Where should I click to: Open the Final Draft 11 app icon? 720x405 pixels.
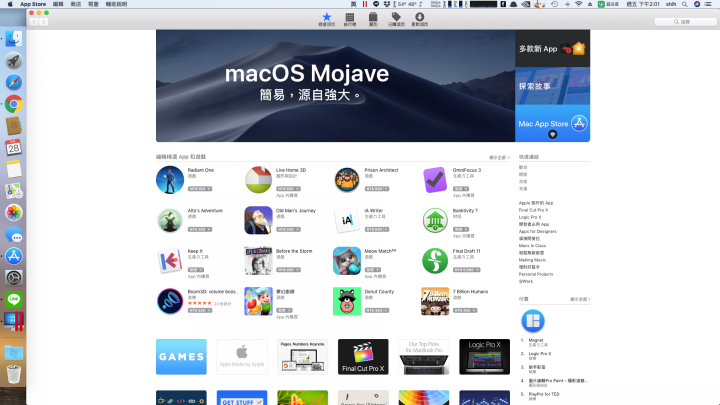click(435, 260)
